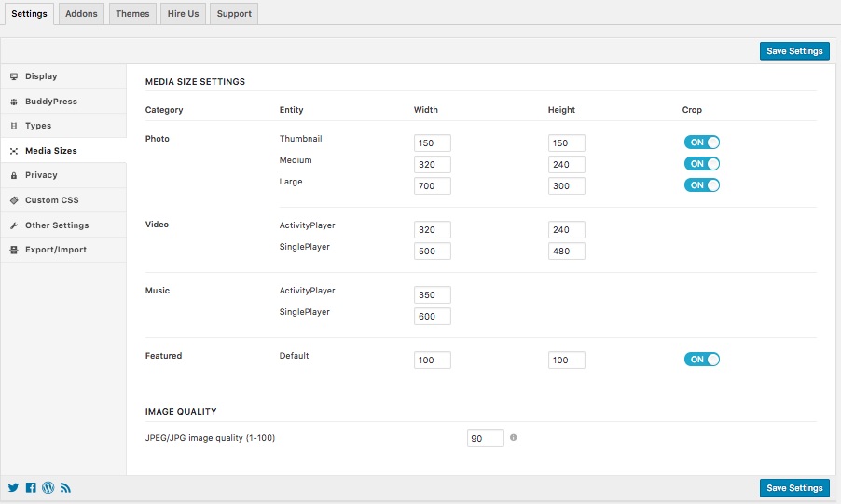Image resolution: width=841 pixels, height=504 pixels.
Task: Click the top Save Settings button
Action: pyautogui.click(x=793, y=51)
